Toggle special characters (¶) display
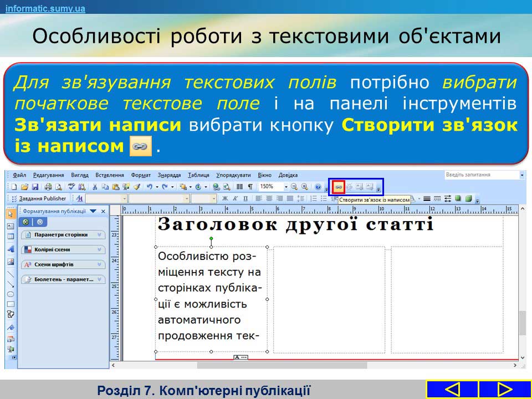The width and height of the screenshot is (532, 399). 250,187
